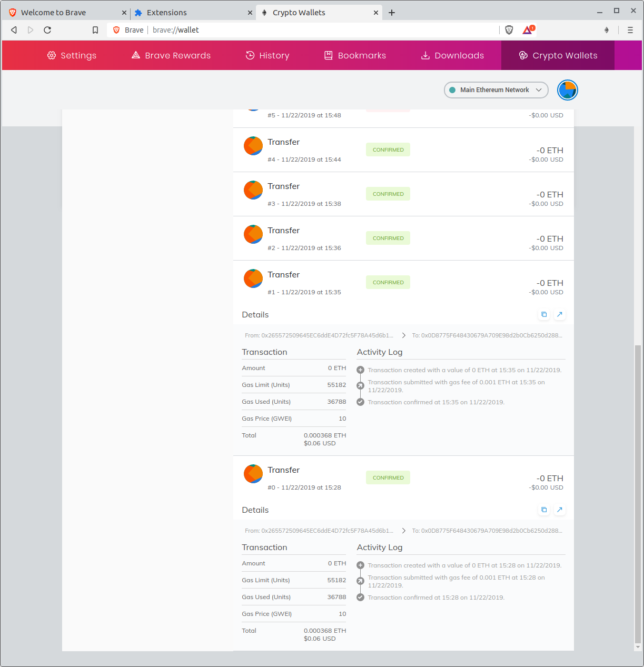Click the CONFIRMED badge on transfer #2

tap(388, 238)
